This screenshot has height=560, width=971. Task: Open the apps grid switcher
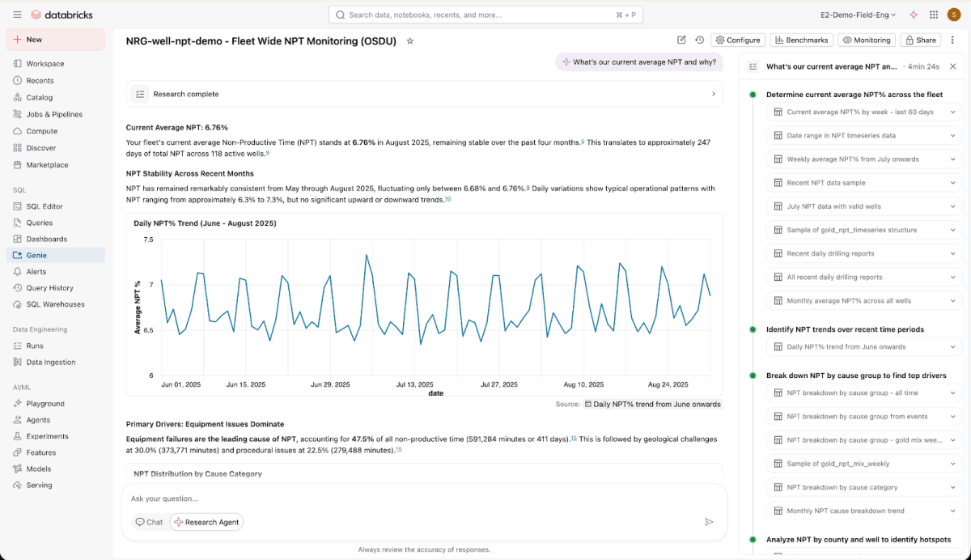[935, 15]
